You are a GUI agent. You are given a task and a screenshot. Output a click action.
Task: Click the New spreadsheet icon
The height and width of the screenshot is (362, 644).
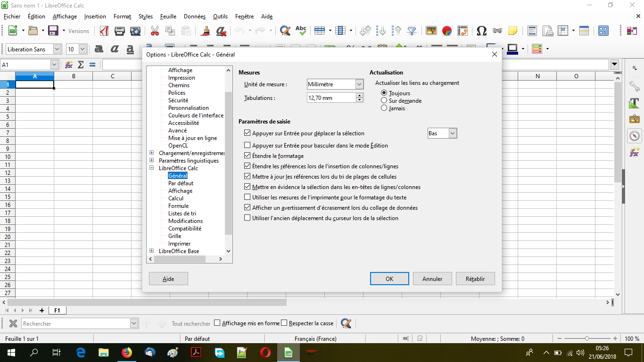tap(13, 31)
